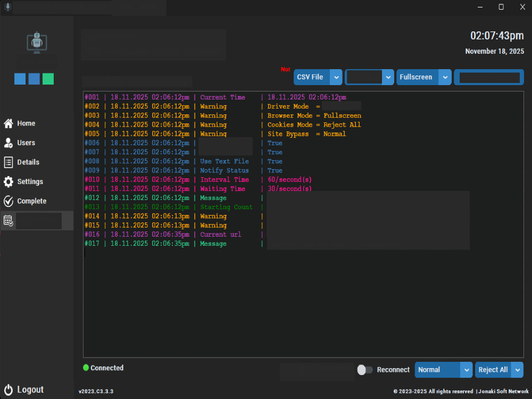Click the input field at top right
532x399 pixels.
coord(489,77)
